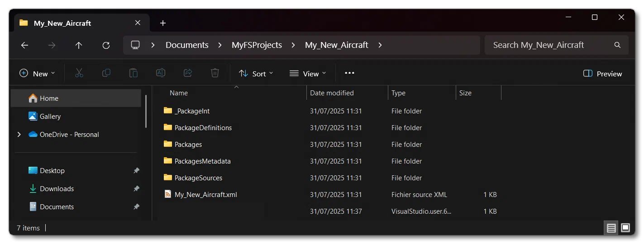
Task: Select the My_New_Aircraft.xml file name
Action: [206, 194]
